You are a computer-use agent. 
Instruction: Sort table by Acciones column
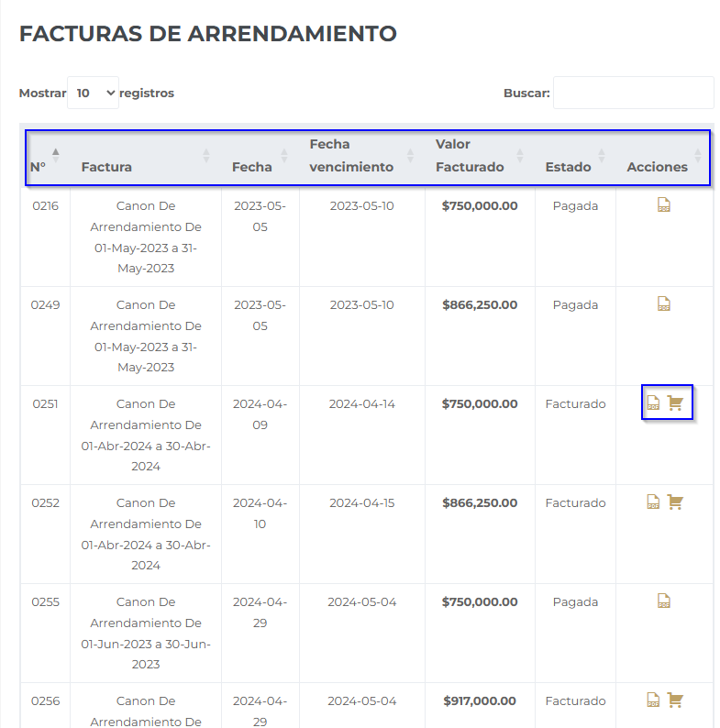pos(657,167)
